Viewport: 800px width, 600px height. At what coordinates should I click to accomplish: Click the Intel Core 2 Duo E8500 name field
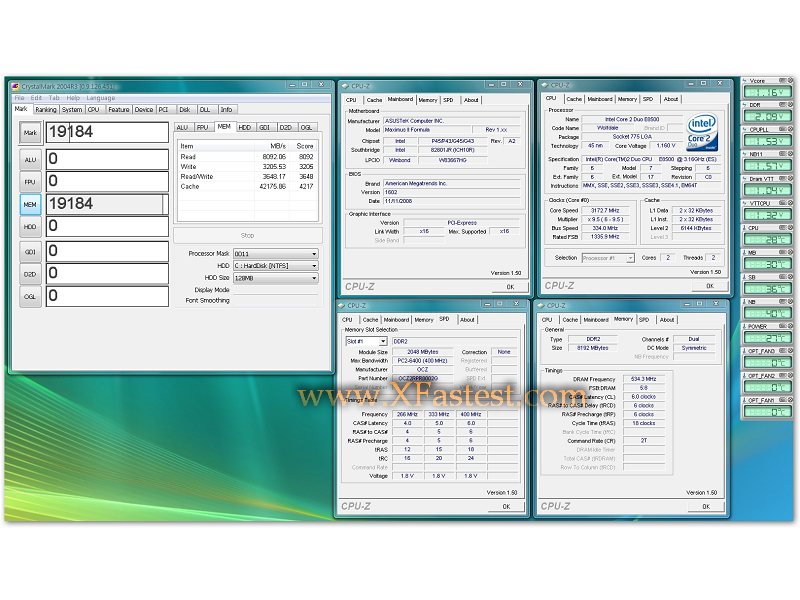pos(632,119)
